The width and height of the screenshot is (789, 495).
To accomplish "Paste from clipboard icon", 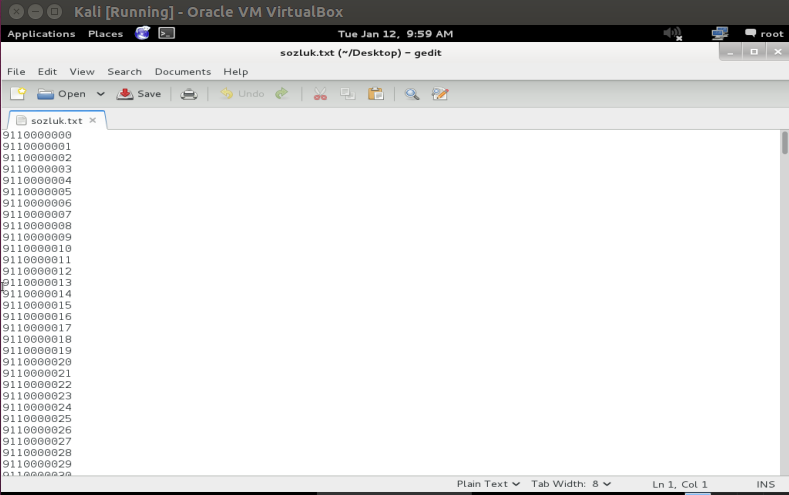I will (375, 94).
